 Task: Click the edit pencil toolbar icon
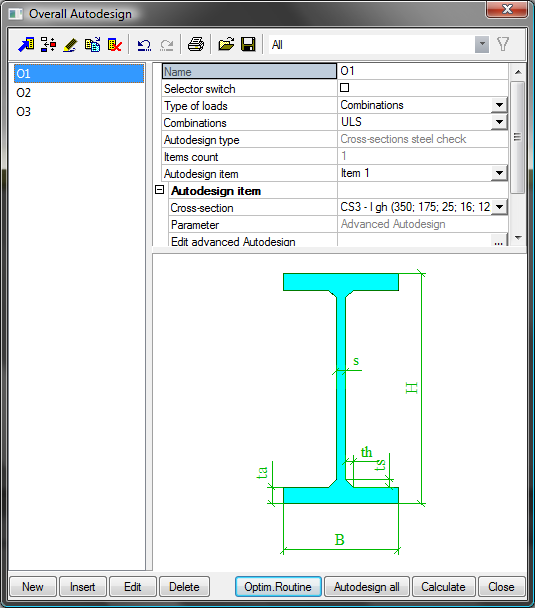coord(70,45)
